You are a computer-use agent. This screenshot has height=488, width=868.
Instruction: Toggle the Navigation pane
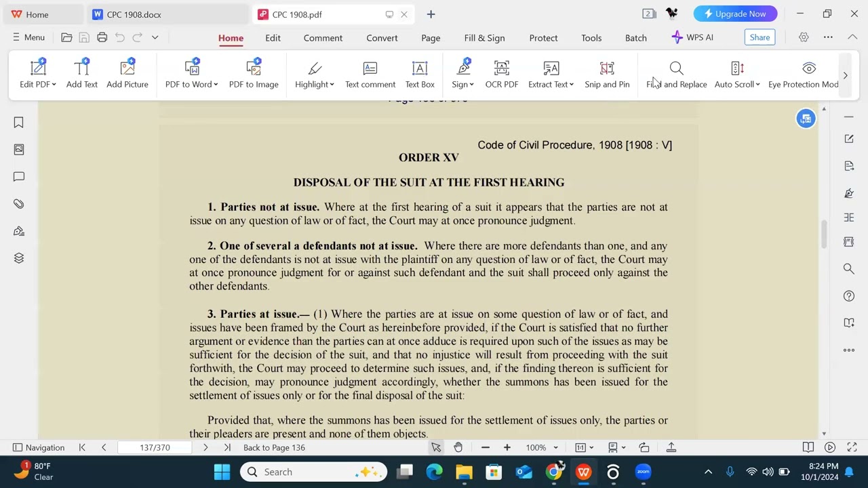point(39,447)
